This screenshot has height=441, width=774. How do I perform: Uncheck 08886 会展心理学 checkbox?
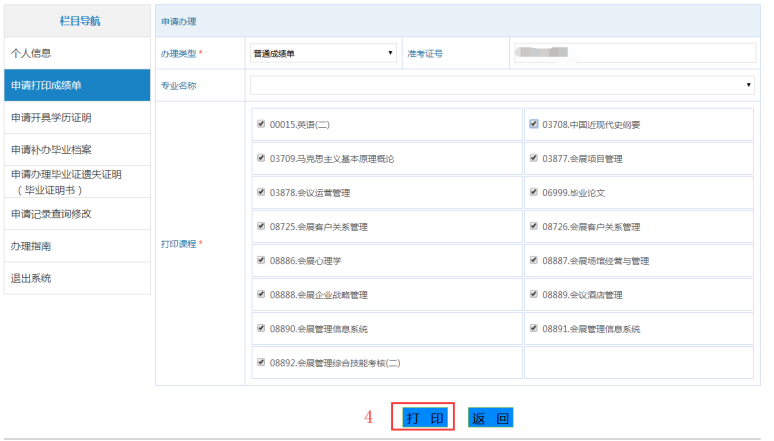coord(261,261)
